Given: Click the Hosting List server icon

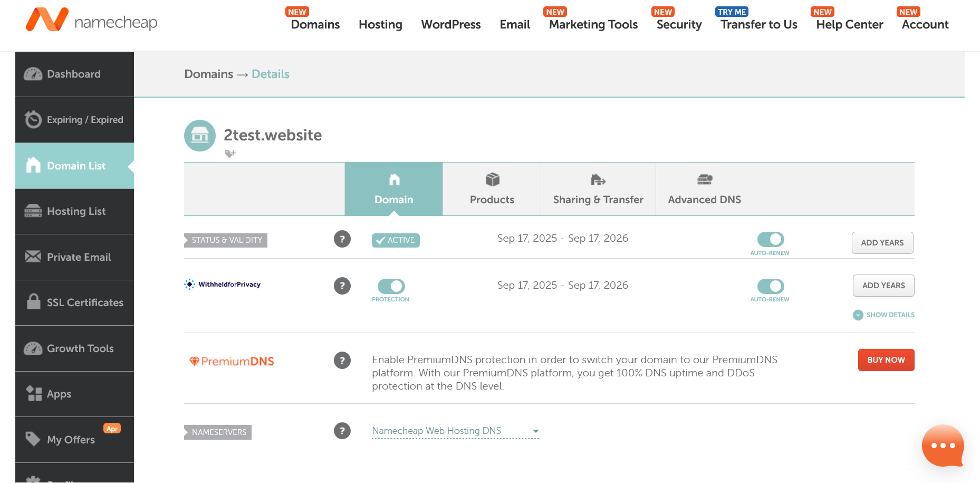Looking at the screenshot, I should coord(33,211).
